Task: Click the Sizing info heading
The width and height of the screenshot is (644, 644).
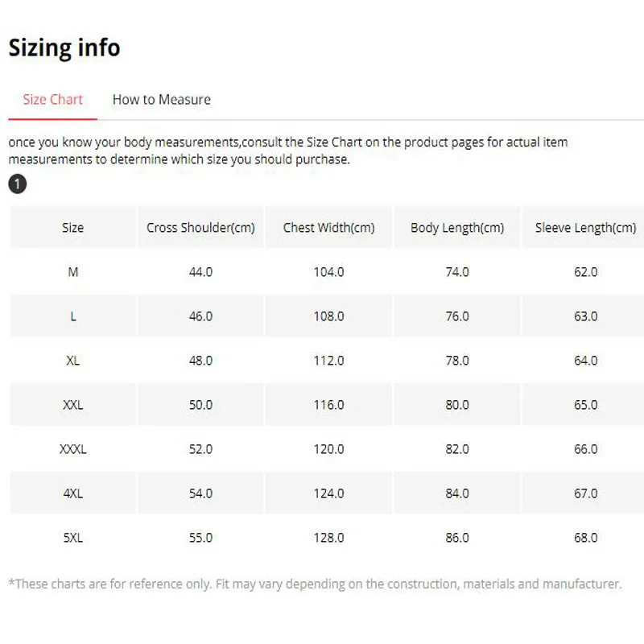Action: tap(64, 47)
